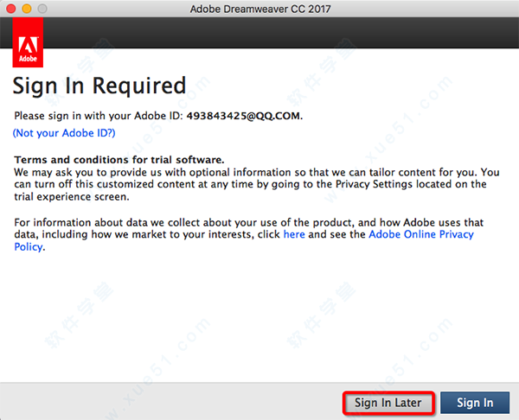Click 'Terms and conditions for trial software.' text

tap(119, 160)
